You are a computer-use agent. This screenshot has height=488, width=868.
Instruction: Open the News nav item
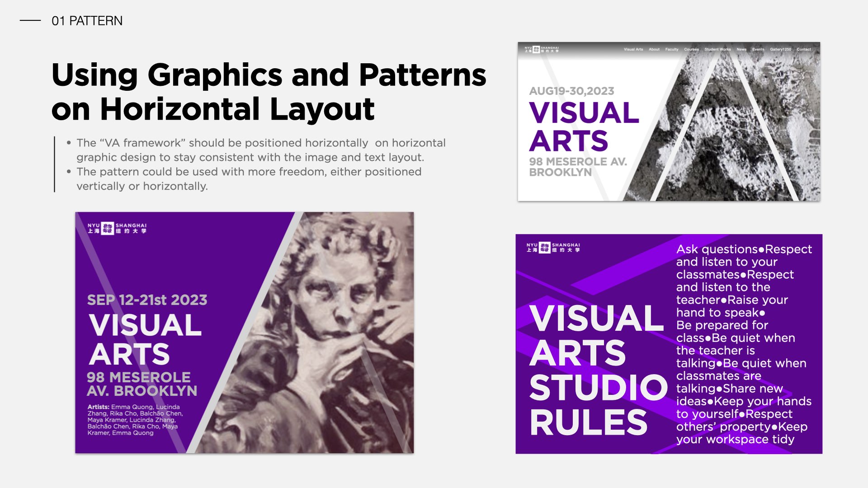741,49
